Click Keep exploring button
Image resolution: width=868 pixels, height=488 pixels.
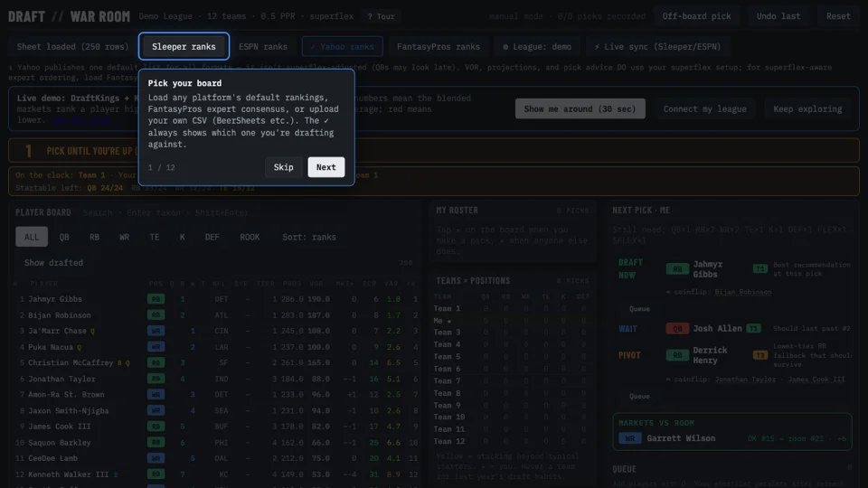[x=807, y=108]
